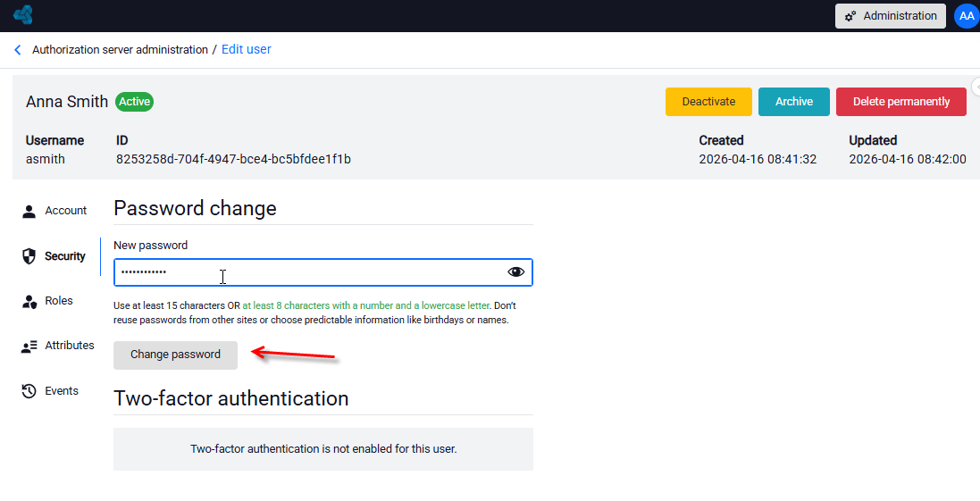Click the yellow Deactivate button
The height and width of the screenshot is (501, 980).
(708, 102)
